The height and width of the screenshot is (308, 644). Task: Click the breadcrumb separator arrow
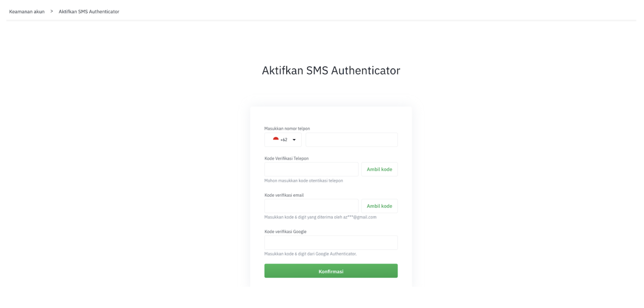tap(51, 11)
